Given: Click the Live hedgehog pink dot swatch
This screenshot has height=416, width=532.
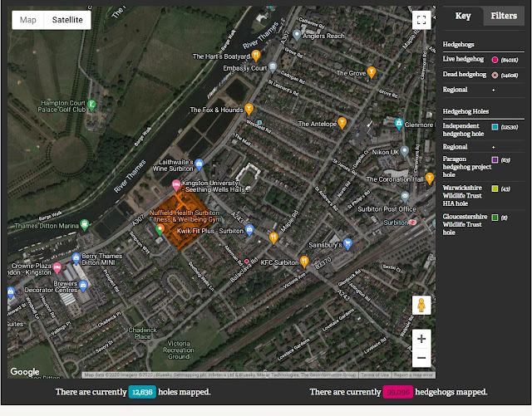Looking at the screenshot, I should (495, 60).
